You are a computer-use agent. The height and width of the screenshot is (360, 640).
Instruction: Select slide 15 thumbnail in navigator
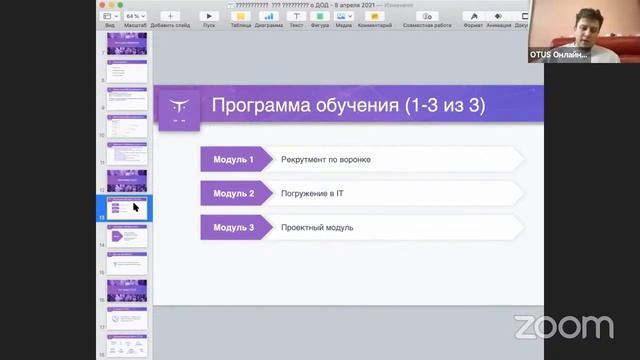click(127, 263)
